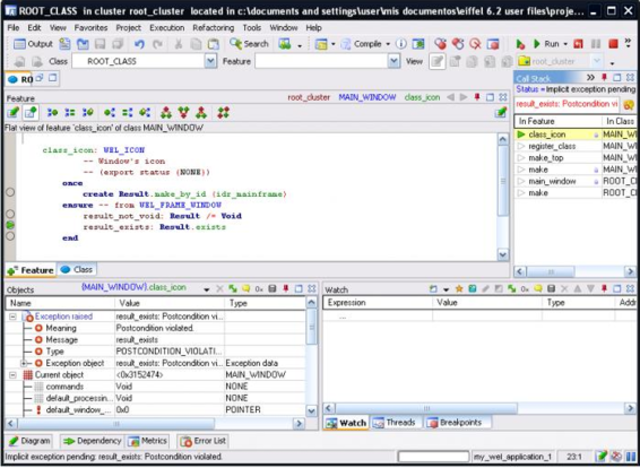Toggle breakpoint on result_not_void line
The width and height of the screenshot is (640, 468).
click(10, 214)
